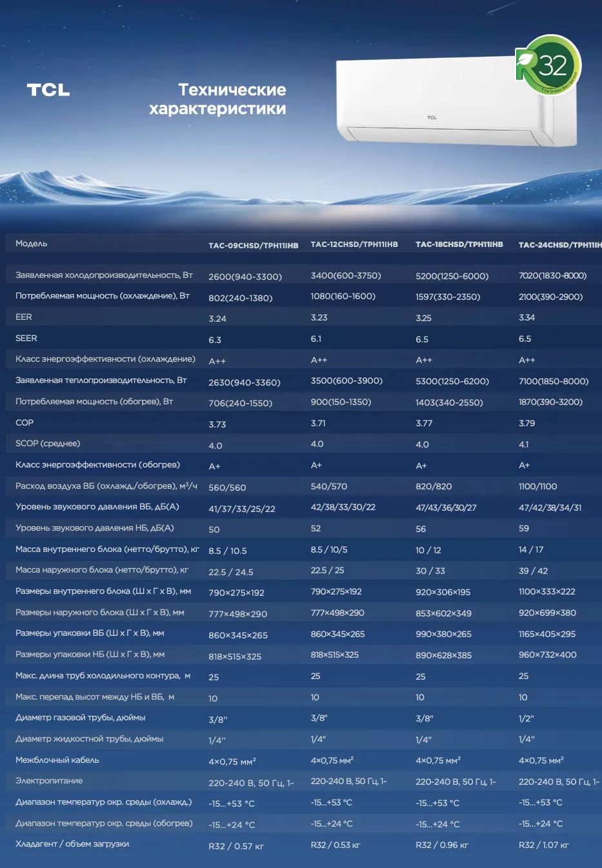This screenshot has height=868, width=602.
Task: Select the 'EER' row label
Action: point(24,317)
